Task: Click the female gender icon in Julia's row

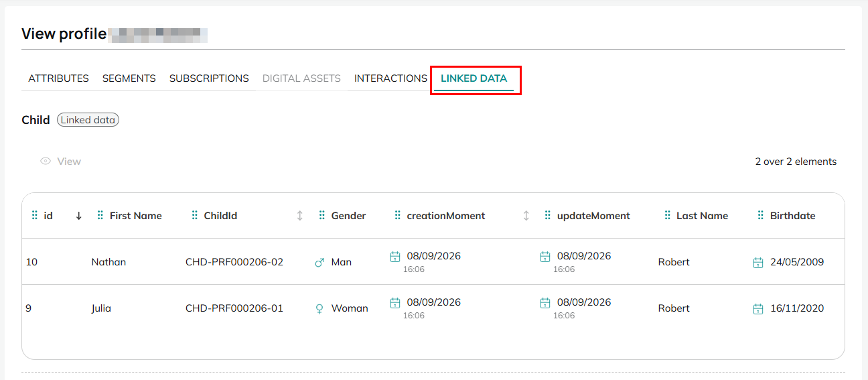Action: pos(319,309)
